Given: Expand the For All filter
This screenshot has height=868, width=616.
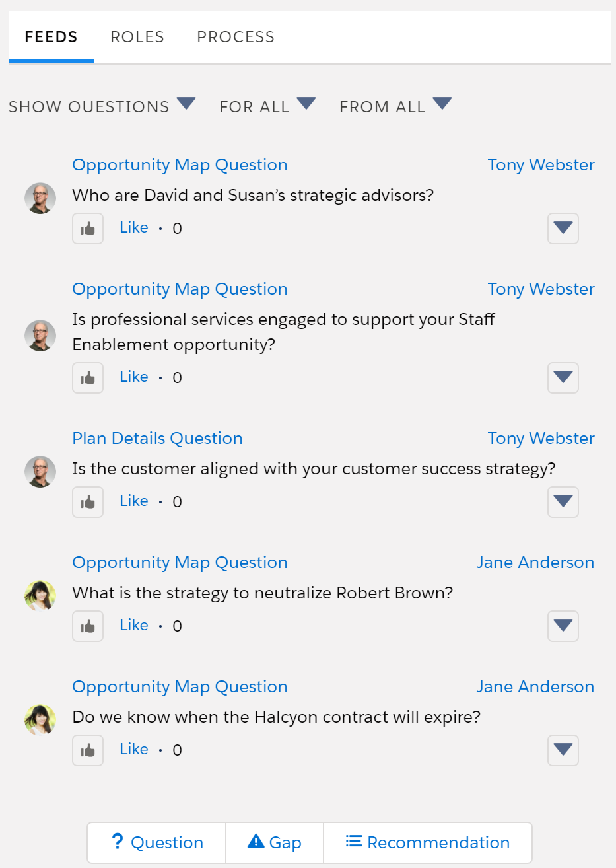Looking at the screenshot, I should click(267, 106).
